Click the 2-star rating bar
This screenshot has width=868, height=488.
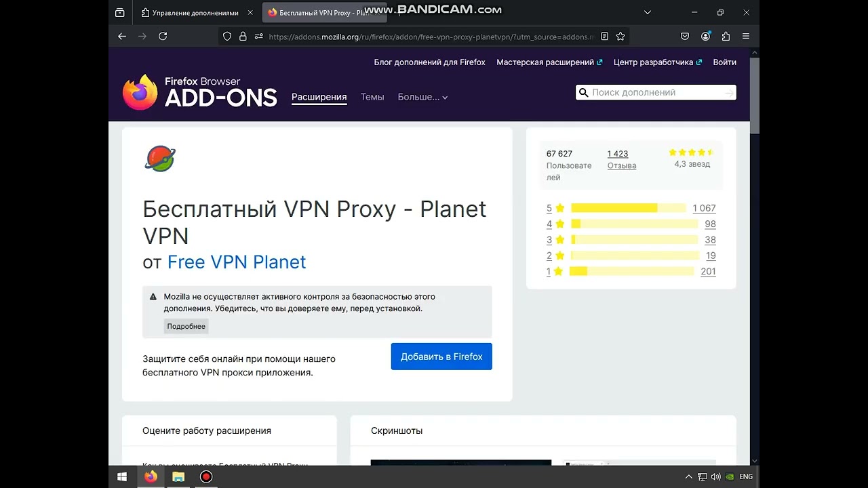(635, 256)
